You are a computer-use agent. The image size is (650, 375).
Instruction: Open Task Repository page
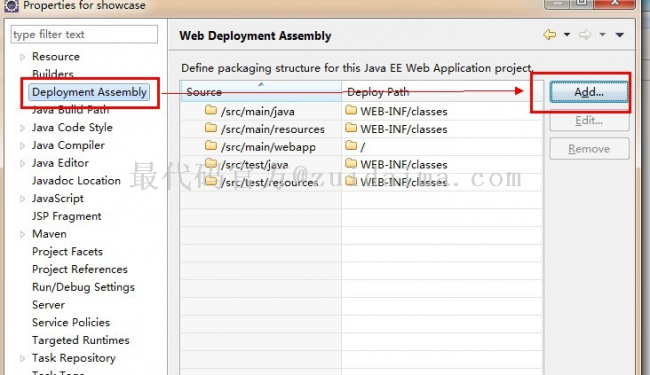[x=74, y=358]
